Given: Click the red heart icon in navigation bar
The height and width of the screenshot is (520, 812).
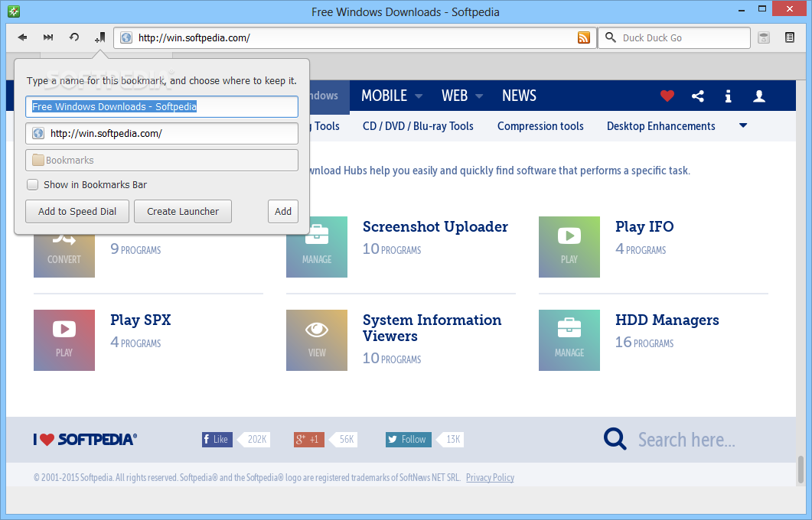Looking at the screenshot, I should tap(667, 96).
